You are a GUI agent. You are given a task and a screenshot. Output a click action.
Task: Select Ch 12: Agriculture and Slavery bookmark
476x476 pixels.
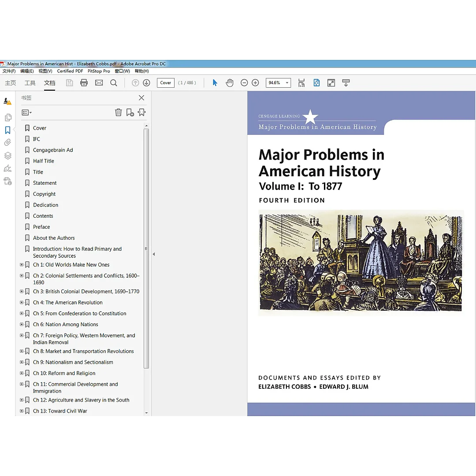[x=81, y=400]
